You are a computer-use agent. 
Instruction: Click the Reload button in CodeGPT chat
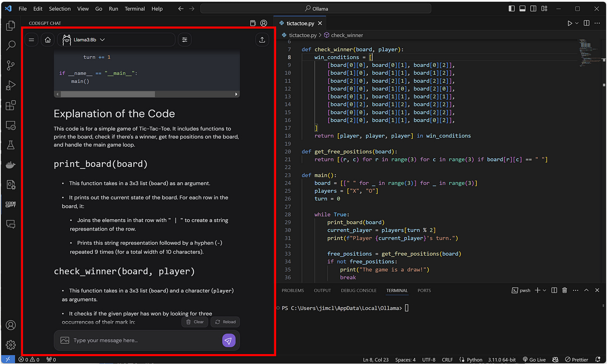point(225,322)
